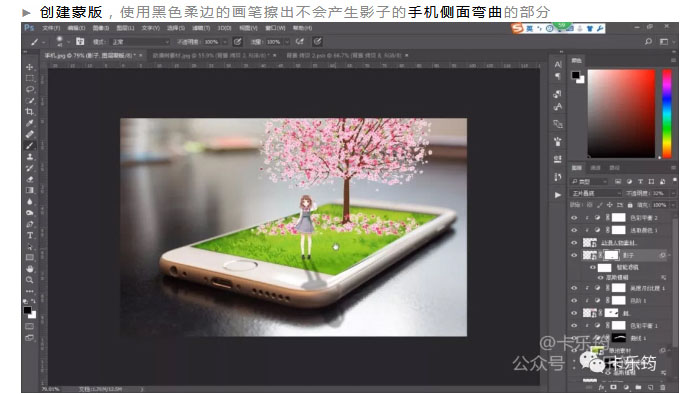Hide the 色彩平衡 2 layer

(574, 218)
